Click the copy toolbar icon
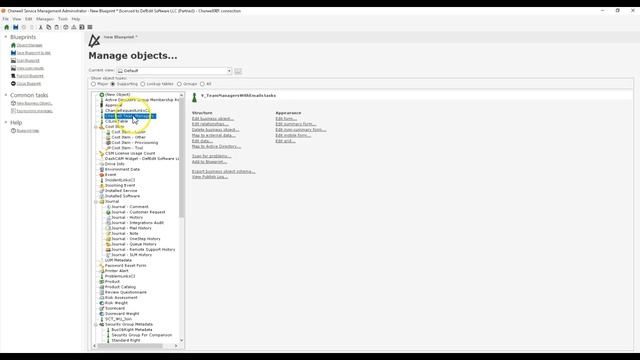Viewport: 640px width, 360px height. 49,27
